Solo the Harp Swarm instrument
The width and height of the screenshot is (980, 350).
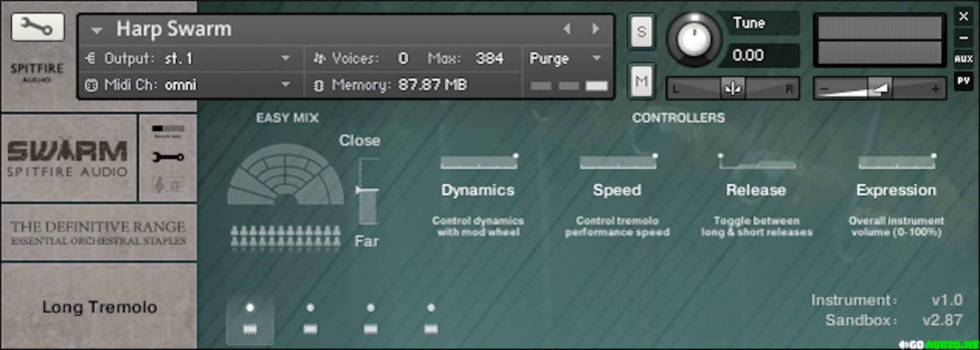(641, 31)
